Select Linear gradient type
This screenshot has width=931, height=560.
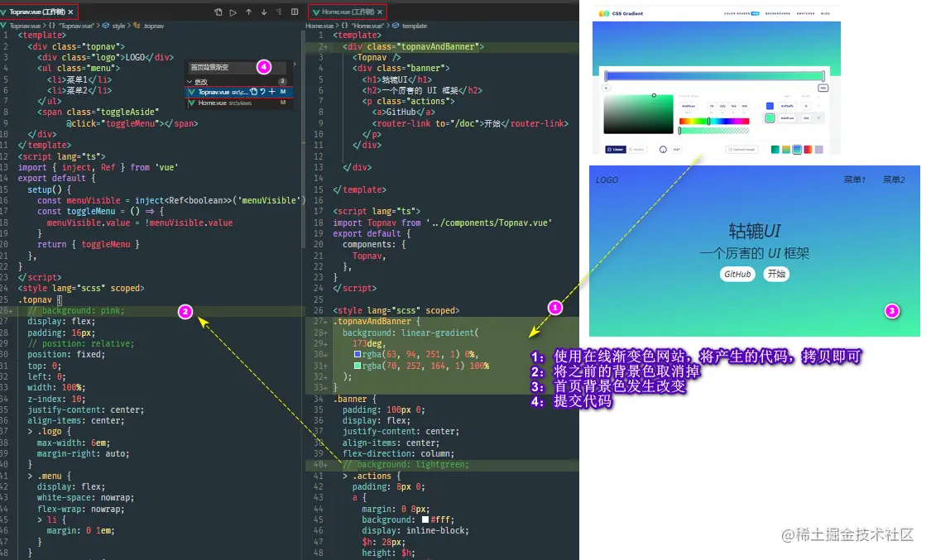(616, 150)
